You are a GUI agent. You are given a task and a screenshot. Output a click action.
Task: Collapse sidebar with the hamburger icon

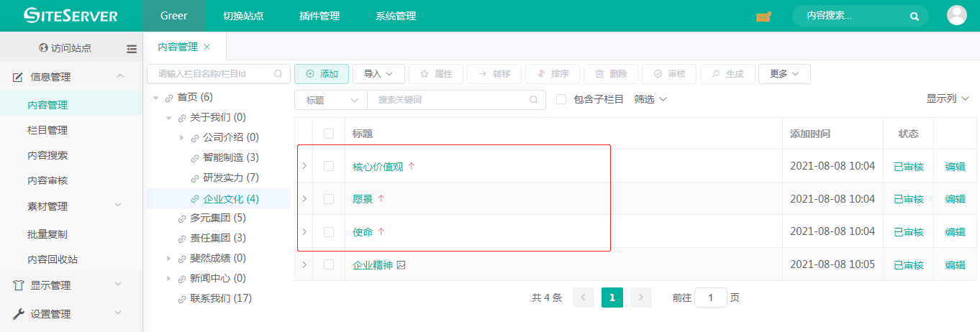pos(132,49)
